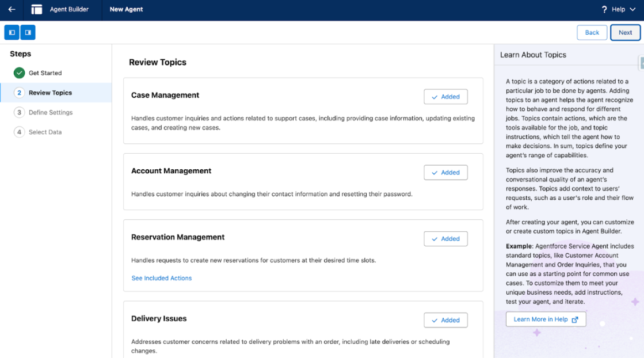The width and height of the screenshot is (644, 358).
Task: Open the Learn More in Help link
Action: (x=546, y=319)
